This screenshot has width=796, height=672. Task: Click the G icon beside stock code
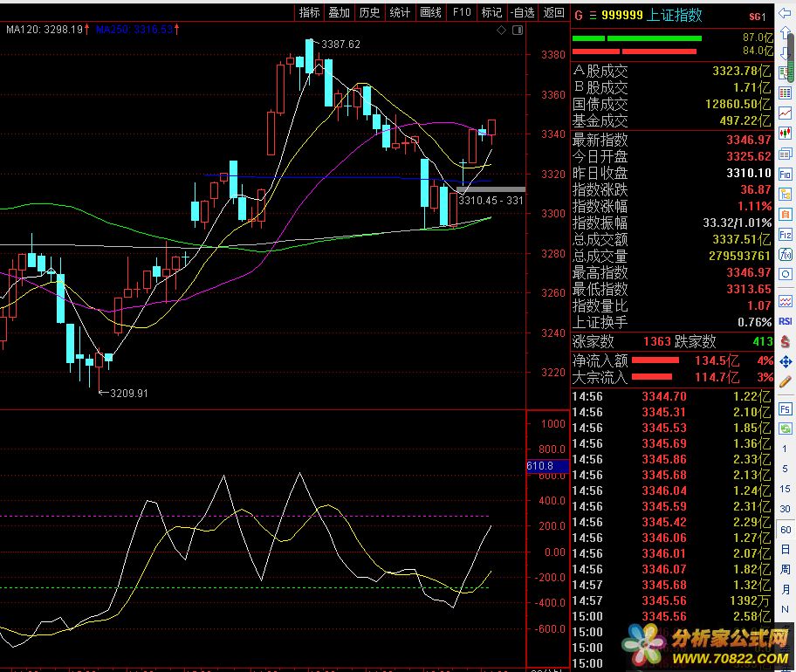(x=578, y=16)
